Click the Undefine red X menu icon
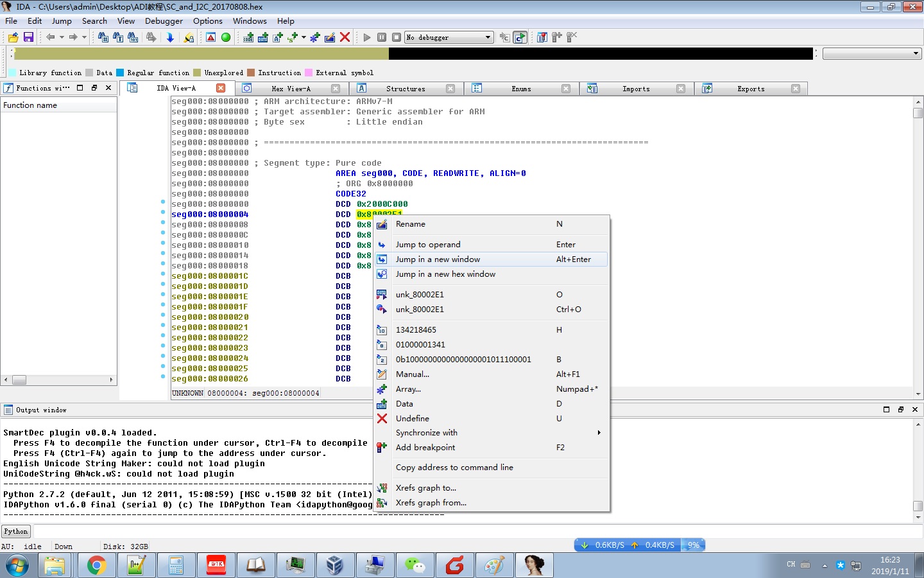Screen dimensions: 924x578 click(382, 419)
